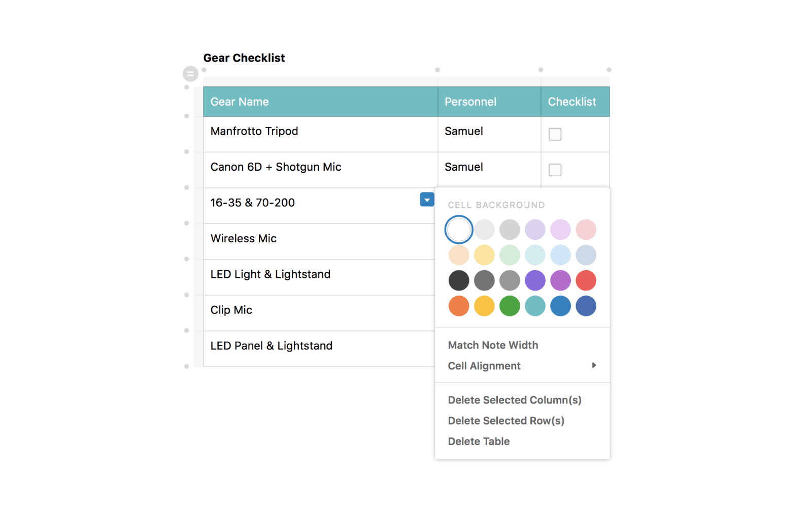This screenshot has width=812, height=508.
Task: Tick the Canon 6D + Shotgun Mic checkbox
Action: click(555, 170)
